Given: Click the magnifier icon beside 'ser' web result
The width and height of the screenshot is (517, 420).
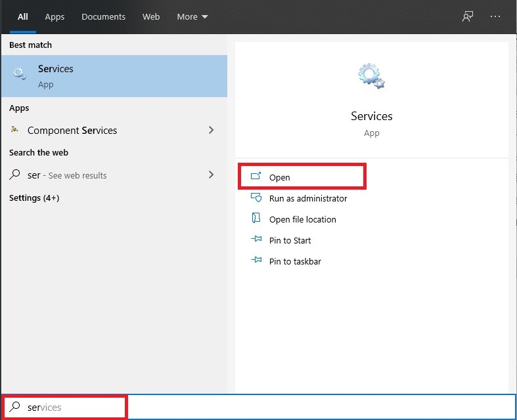Looking at the screenshot, I should click(15, 175).
